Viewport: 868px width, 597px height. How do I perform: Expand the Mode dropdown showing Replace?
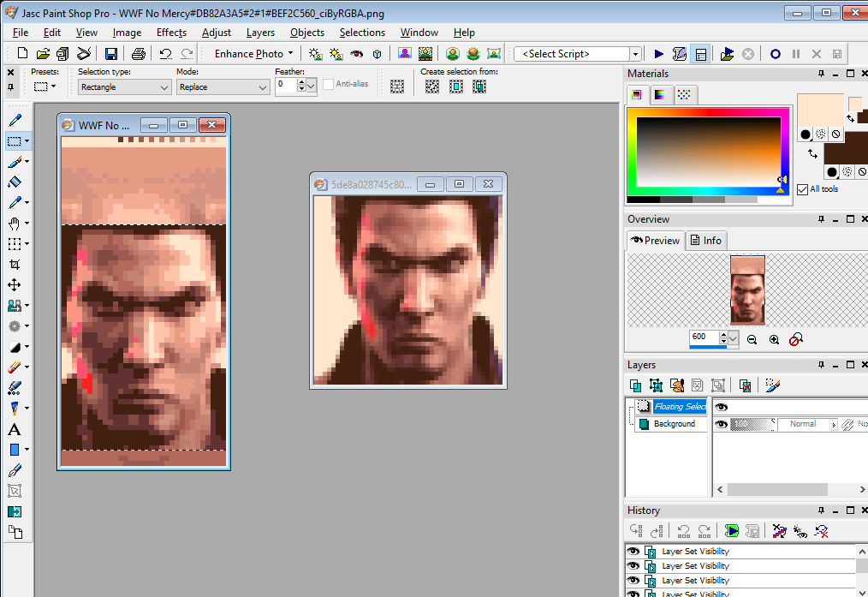223,87
